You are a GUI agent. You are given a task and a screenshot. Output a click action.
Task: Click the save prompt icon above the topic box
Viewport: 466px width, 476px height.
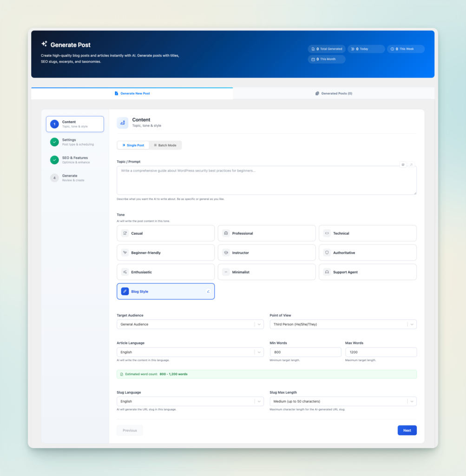point(403,165)
